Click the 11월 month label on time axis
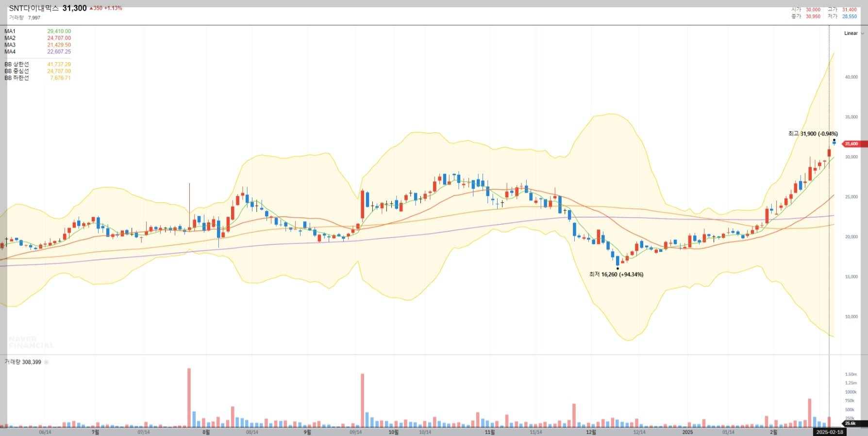Viewport: 868px width, 436px height. coord(490,432)
